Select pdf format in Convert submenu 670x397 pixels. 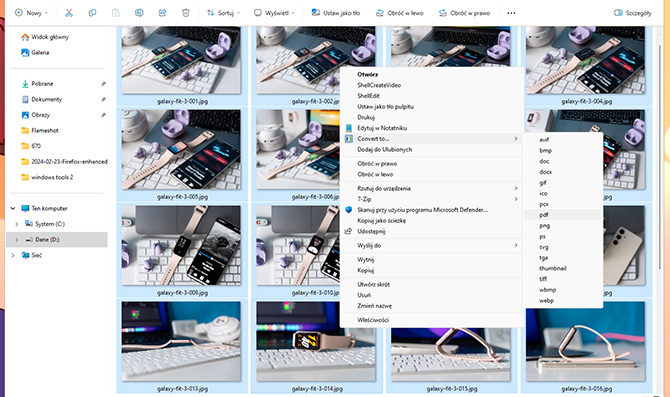click(x=563, y=215)
